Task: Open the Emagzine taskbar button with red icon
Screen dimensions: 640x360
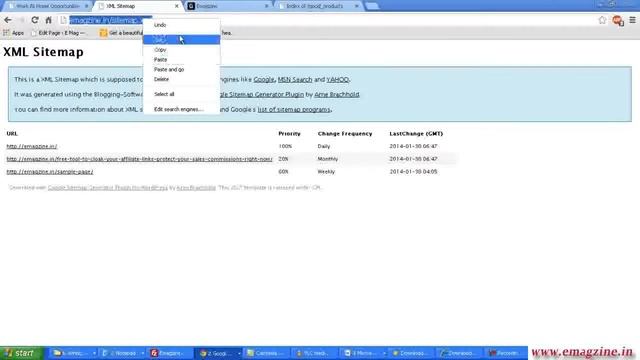Action: (x=170, y=353)
